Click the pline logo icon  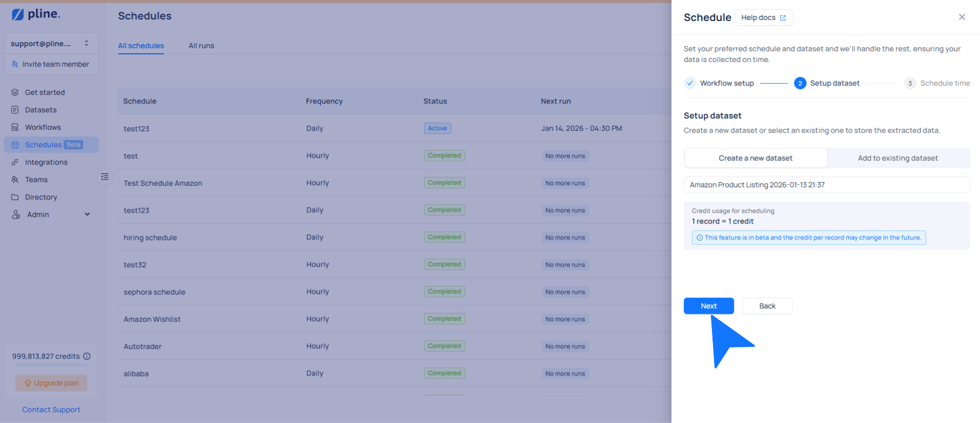(x=18, y=14)
